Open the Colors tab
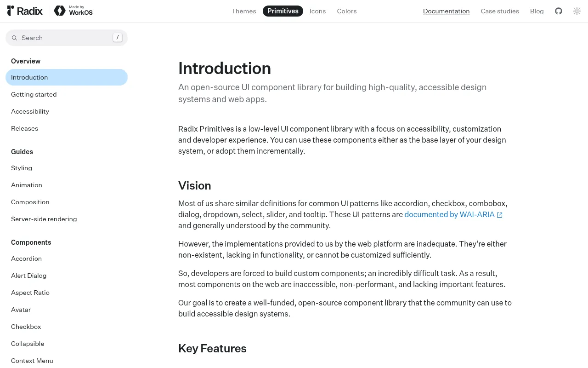Screen dimensions: 588x368 347,11
